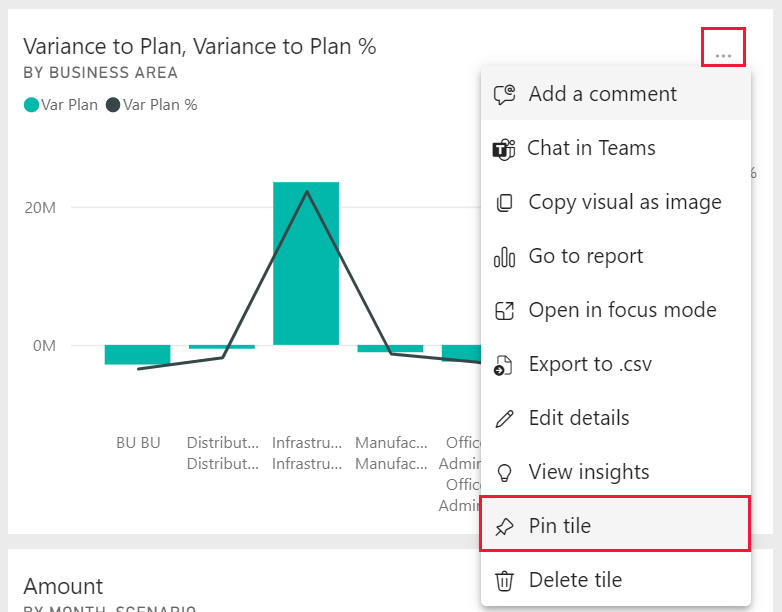Select Go to report option
782x612 pixels.
pos(616,256)
